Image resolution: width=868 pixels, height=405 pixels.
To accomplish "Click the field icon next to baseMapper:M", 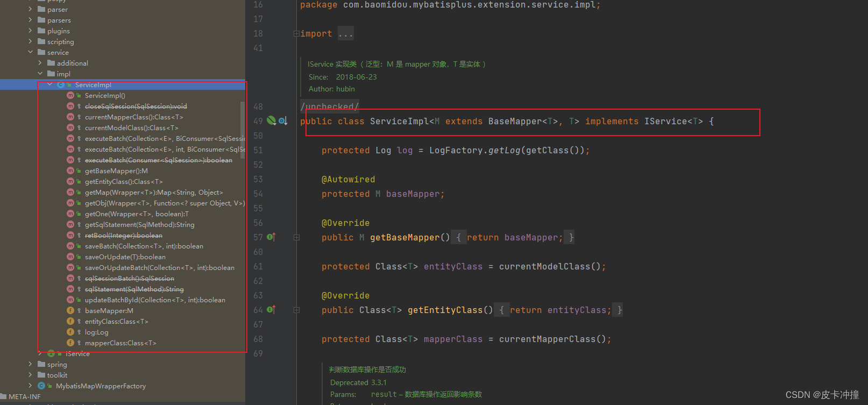I will coord(70,311).
